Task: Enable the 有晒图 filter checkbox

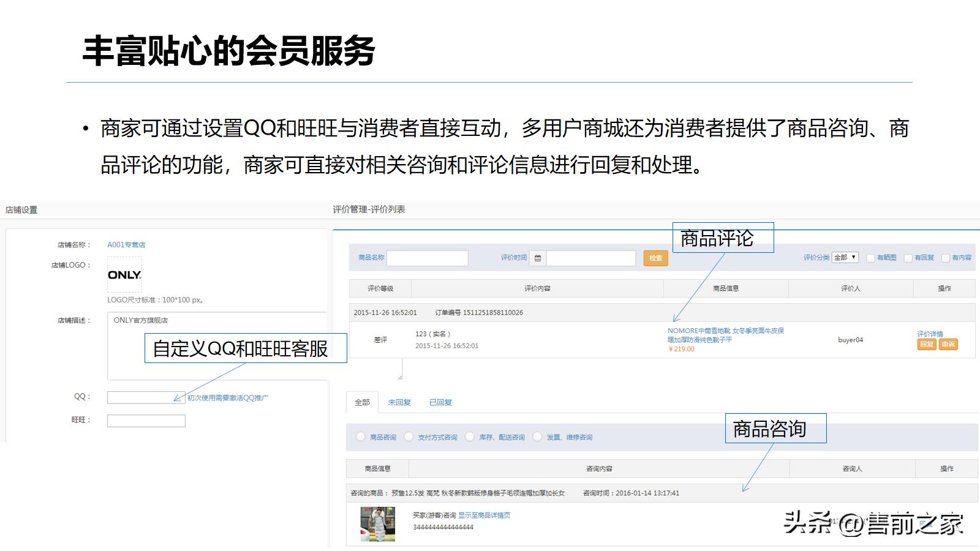Action: pos(871,257)
